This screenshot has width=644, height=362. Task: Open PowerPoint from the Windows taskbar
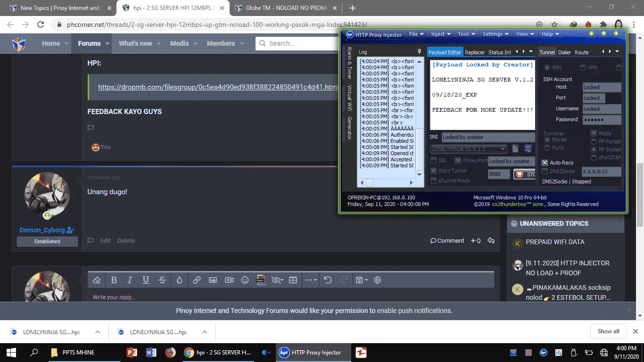[132, 352]
